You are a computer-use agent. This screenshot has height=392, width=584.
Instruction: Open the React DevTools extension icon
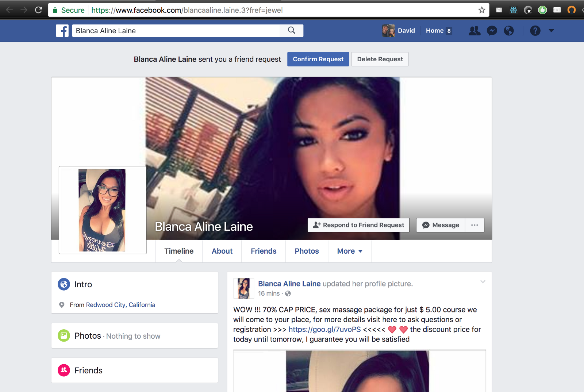[514, 10]
